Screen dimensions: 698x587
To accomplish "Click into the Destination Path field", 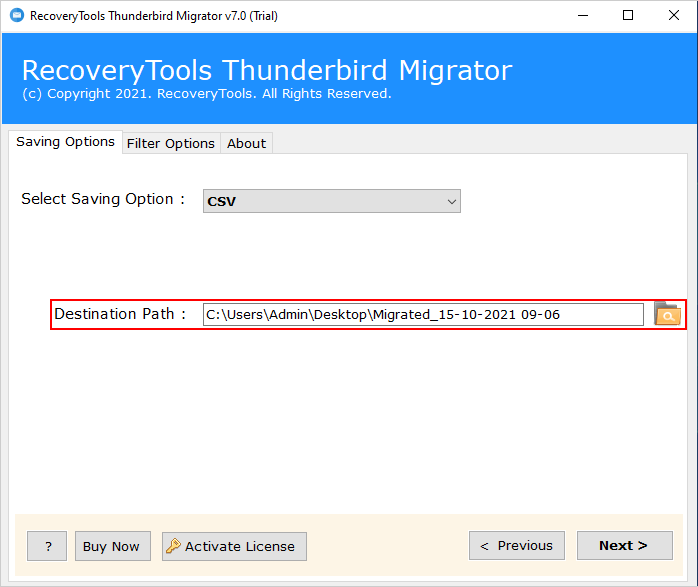I will [x=423, y=315].
